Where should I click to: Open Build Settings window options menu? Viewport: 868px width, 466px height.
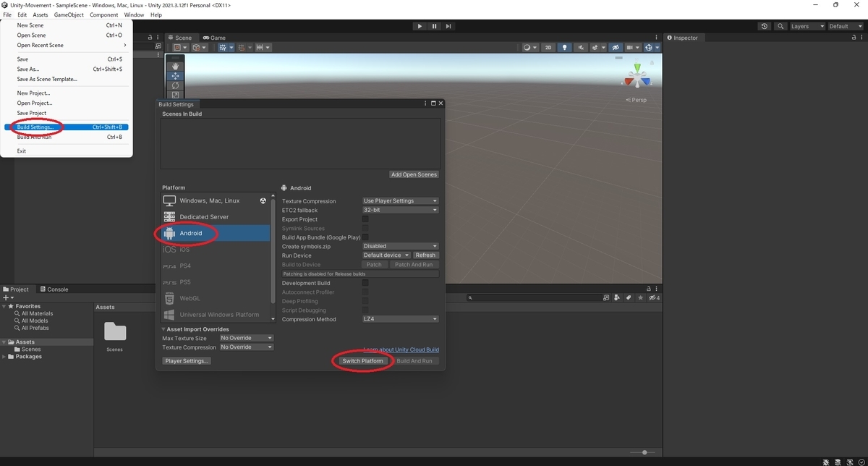[425, 103]
